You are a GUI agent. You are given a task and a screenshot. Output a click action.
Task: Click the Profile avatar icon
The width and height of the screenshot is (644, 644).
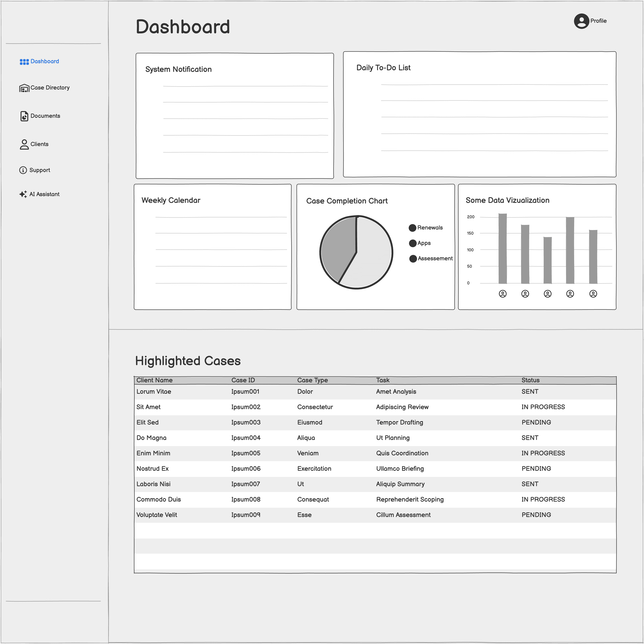click(x=581, y=21)
